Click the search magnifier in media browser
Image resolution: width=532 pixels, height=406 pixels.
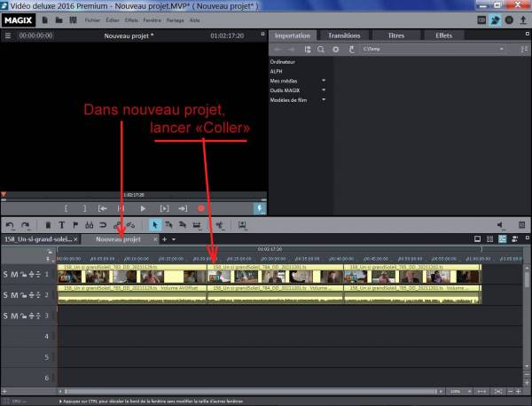(322, 50)
